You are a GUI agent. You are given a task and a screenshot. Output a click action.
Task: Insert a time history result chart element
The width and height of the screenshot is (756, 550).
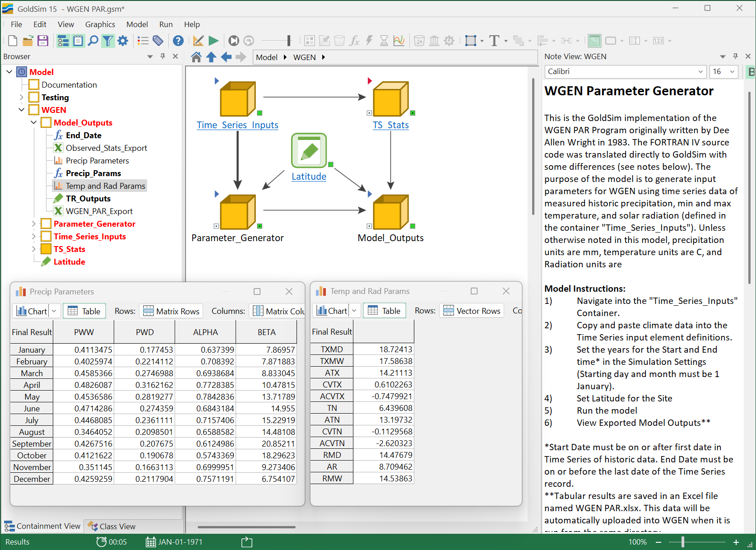(x=399, y=41)
